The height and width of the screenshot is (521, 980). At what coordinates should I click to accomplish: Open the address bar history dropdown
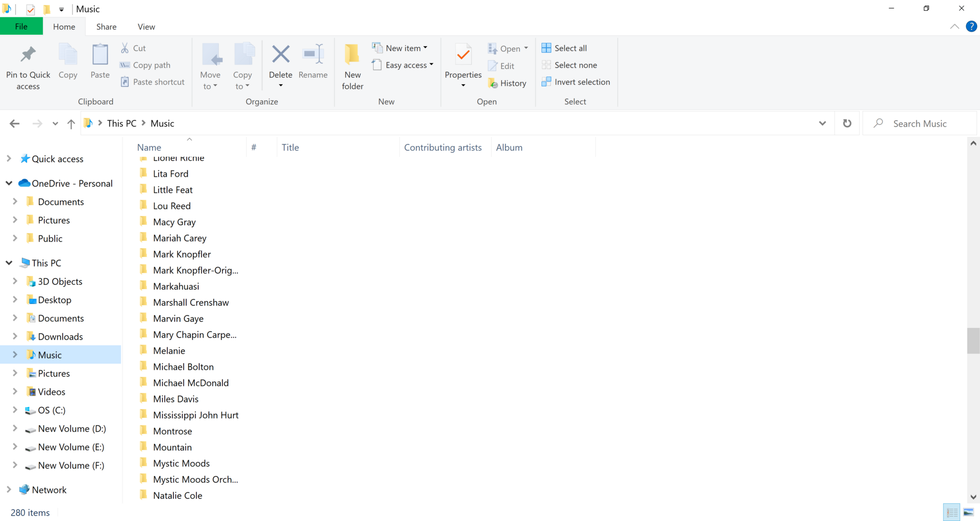[822, 124]
